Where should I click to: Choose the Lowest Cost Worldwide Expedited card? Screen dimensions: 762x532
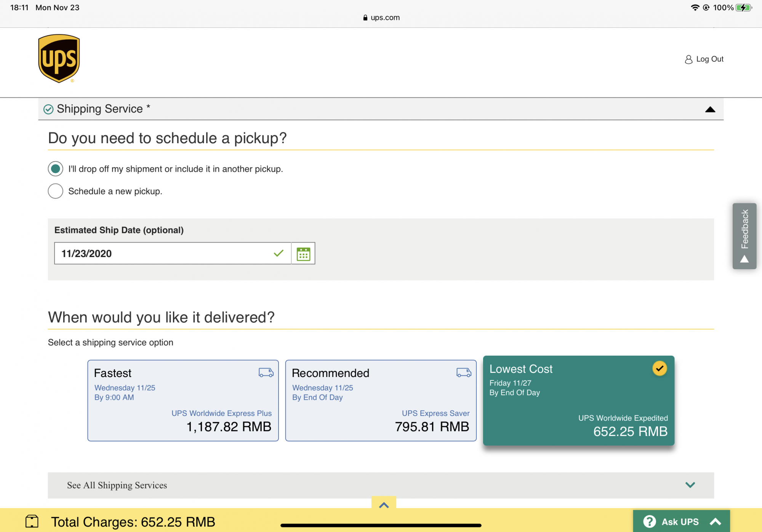coord(578,401)
